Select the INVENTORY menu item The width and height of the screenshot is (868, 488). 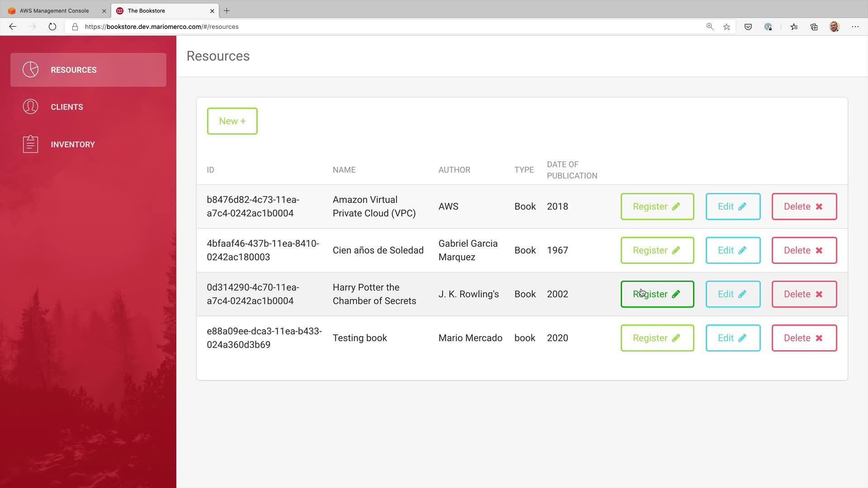tap(73, 145)
